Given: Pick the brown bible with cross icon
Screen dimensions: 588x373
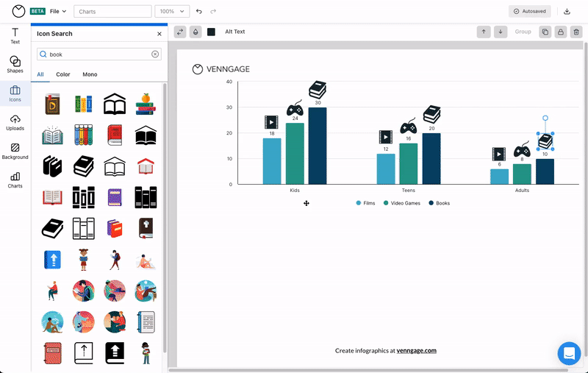Looking at the screenshot, I should coord(146,228).
